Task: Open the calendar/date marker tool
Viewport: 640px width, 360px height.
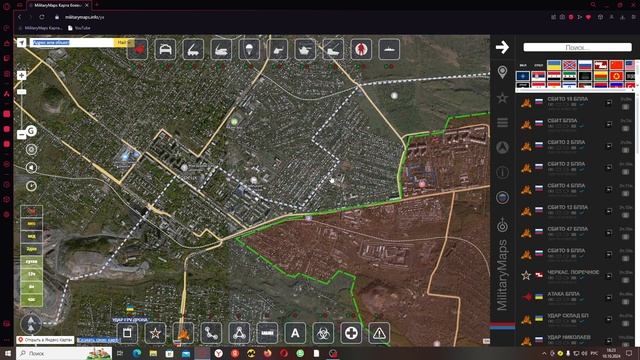Action: tap(127, 333)
